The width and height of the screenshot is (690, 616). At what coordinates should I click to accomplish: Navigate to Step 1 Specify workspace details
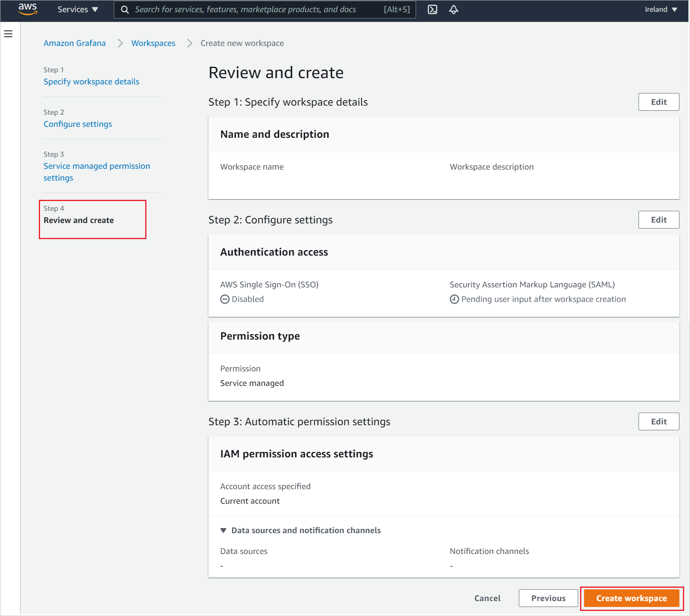91,81
